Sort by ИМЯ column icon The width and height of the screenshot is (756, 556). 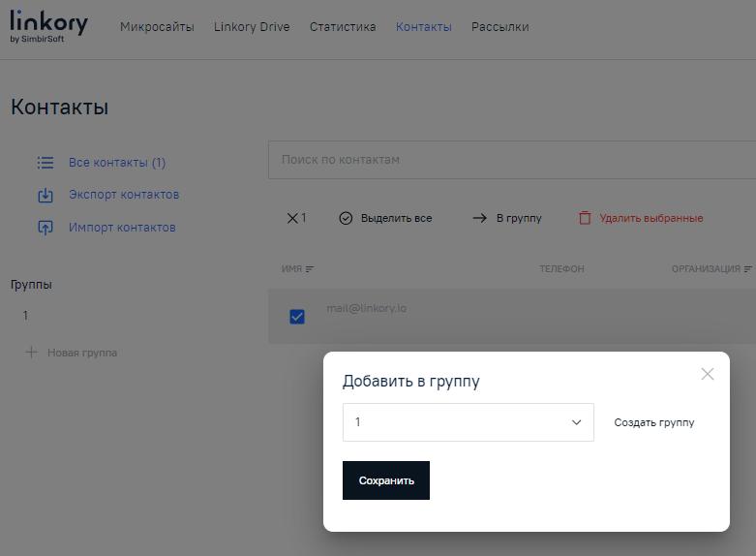310,269
